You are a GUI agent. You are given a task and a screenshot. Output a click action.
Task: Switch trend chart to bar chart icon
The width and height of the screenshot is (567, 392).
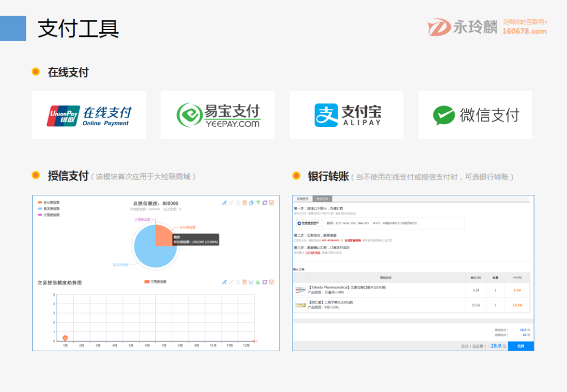point(258,282)
